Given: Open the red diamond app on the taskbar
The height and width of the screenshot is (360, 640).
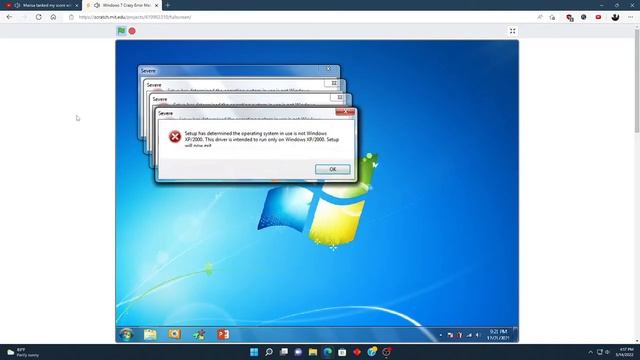Looking at the screenshot, I should coord(357,352).
